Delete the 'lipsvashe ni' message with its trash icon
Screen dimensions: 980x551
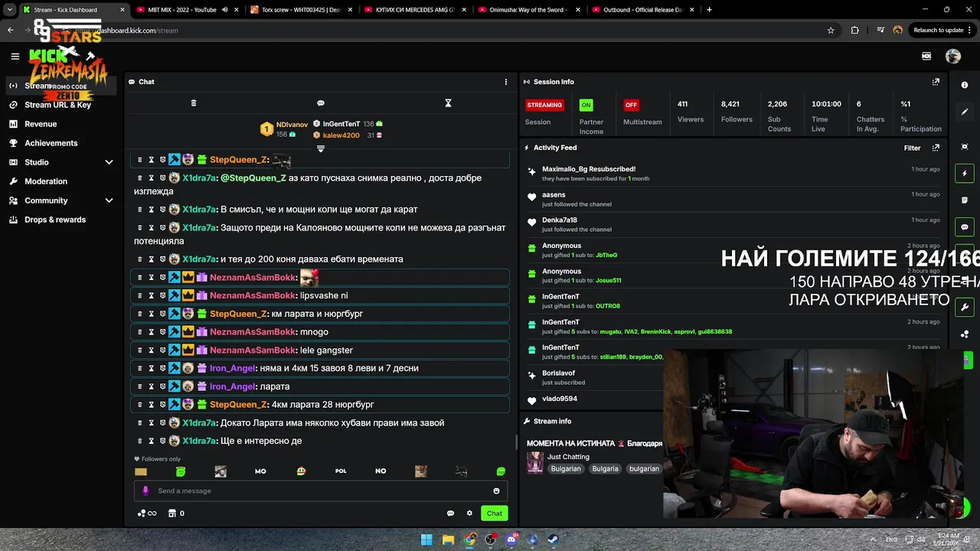click(x=139, y=295)
